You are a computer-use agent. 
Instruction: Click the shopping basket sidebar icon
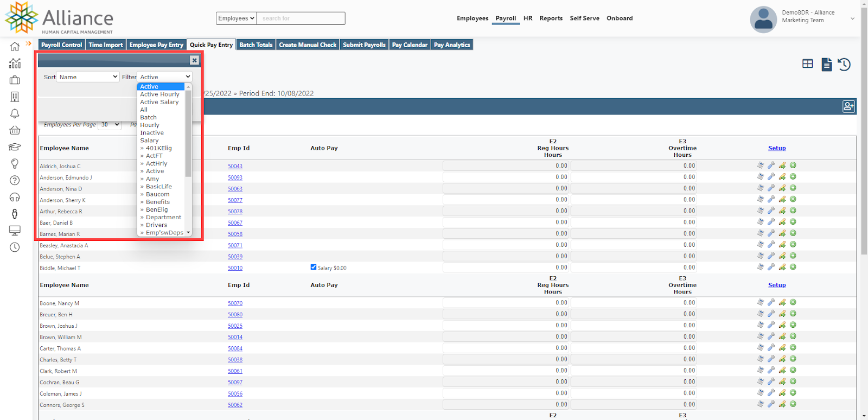coord(15,130)
